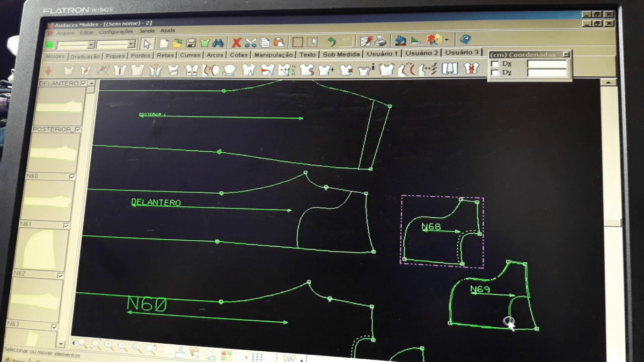Image resolution: width=644 pixels, height=362 pixels.
Task: Toggle the DELANTERO piece checkbox
Action: point(83,83)
